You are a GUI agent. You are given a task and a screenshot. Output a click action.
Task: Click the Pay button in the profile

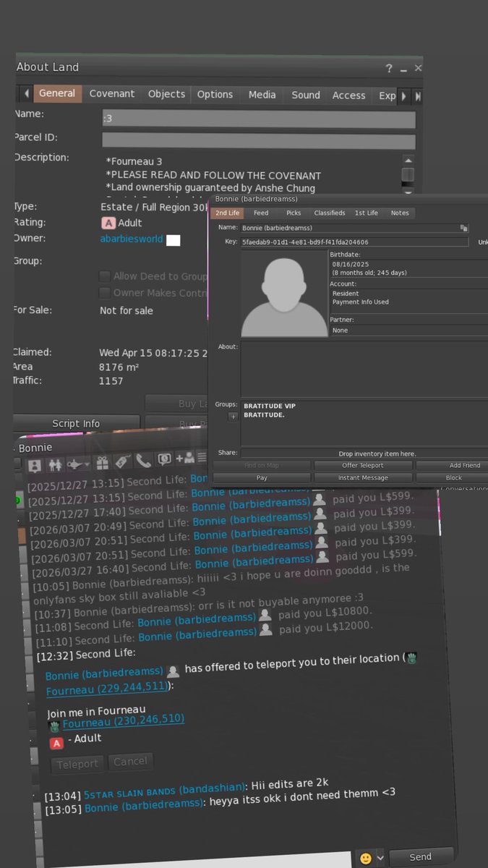[262, 477]
